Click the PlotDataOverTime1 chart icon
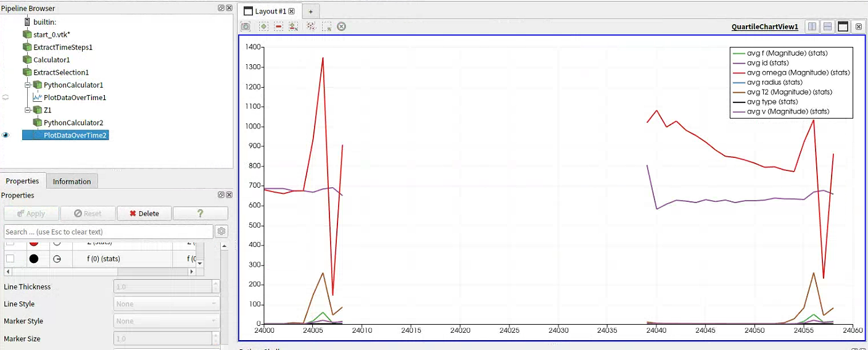This screenshot has width=868, height=350. click(x=38, y=98)
